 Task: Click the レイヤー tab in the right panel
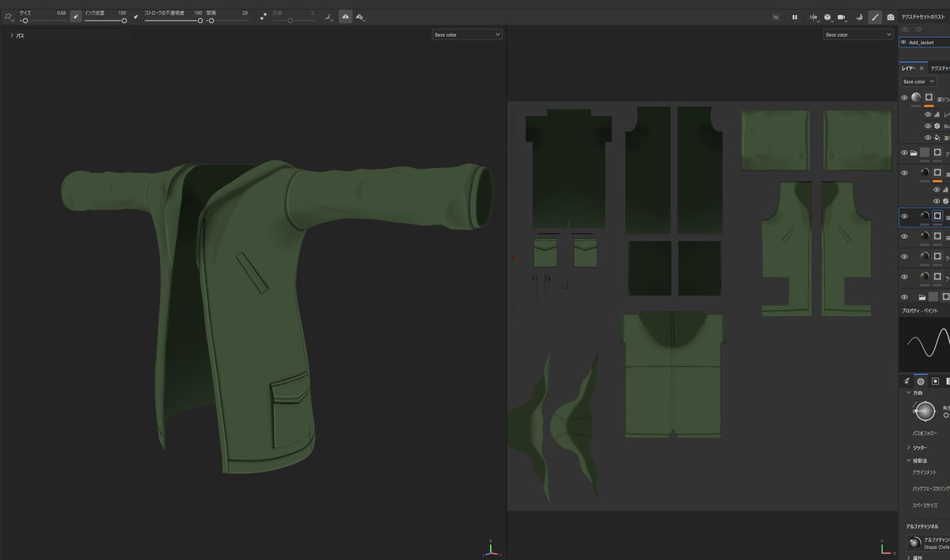(908, 68)
